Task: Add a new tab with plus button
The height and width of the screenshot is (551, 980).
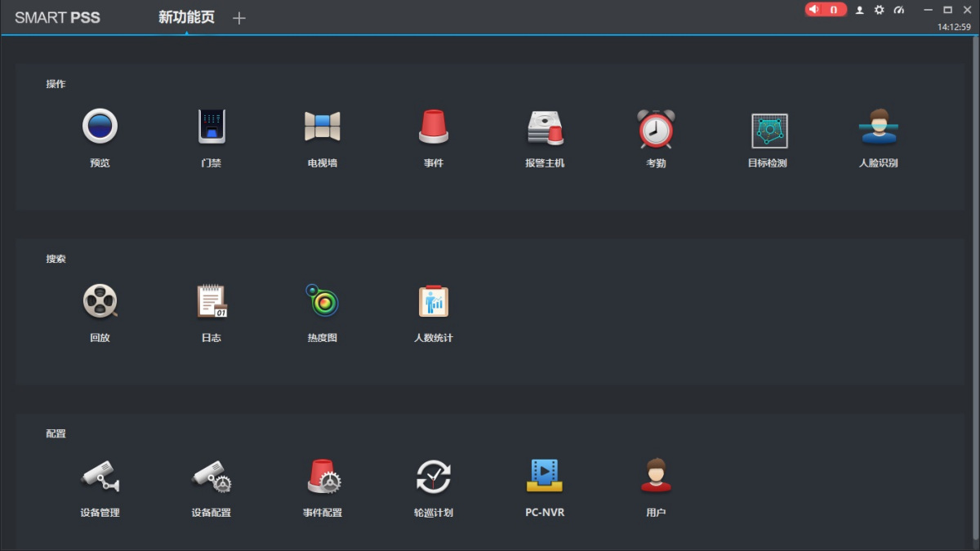Action: [x=238, y=18]
